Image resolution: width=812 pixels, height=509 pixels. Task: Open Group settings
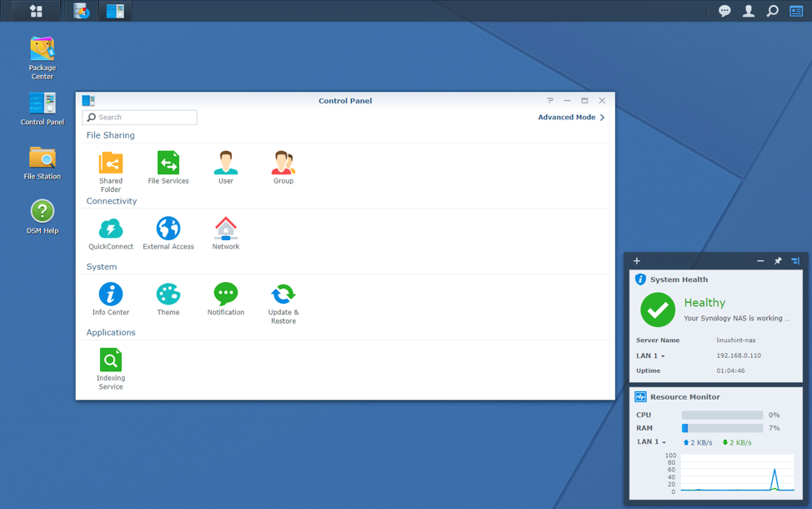point(283,167)
